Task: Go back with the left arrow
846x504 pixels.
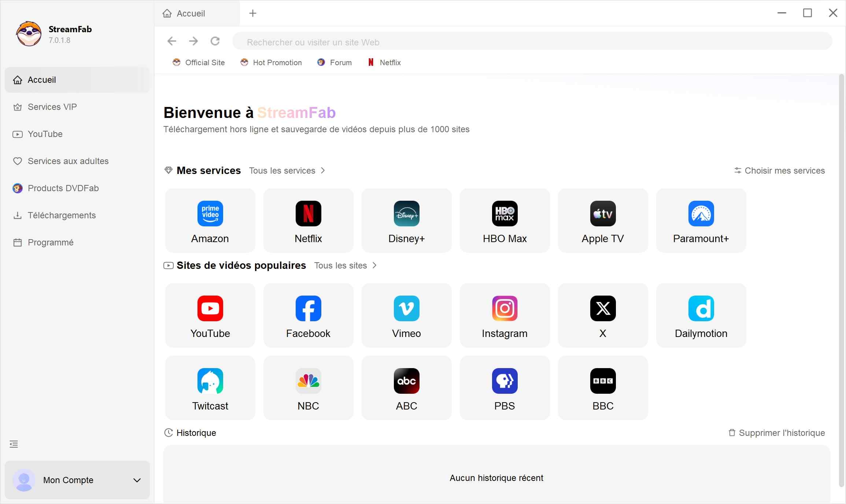Action: 172,41
